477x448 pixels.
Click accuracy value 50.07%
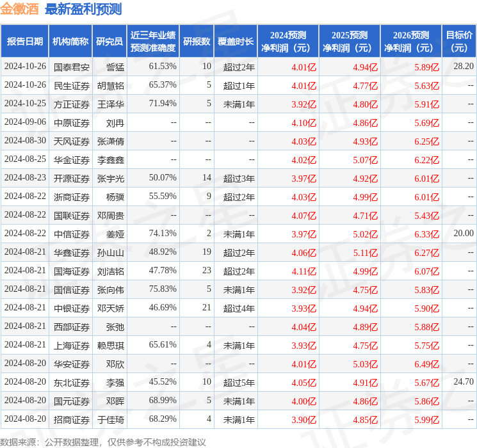pyautogui.click(x=163, y=178)
